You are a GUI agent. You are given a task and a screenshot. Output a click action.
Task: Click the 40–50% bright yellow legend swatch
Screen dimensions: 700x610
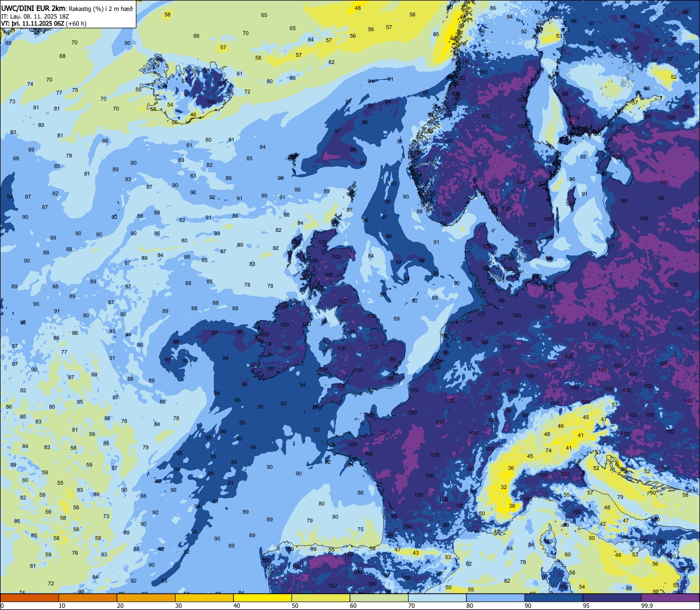(262, 597)
